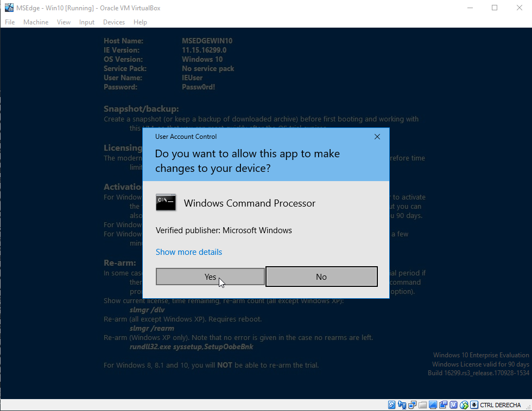This screenshot has width=532, height=411.
Task: Open the Devices menu
Action: tap(113, 22)
